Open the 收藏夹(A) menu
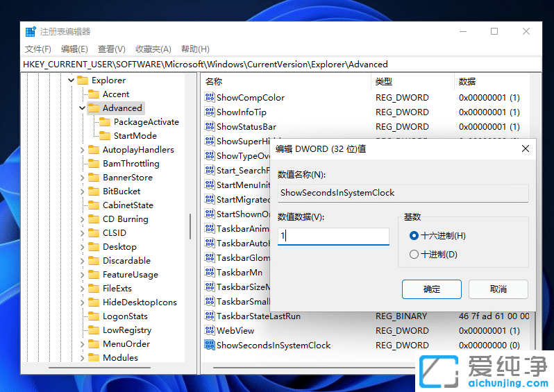 tap(153, 49)
